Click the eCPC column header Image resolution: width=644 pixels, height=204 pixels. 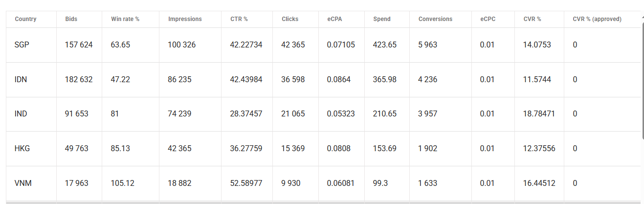pyautogui.click(x=487, y=19)
